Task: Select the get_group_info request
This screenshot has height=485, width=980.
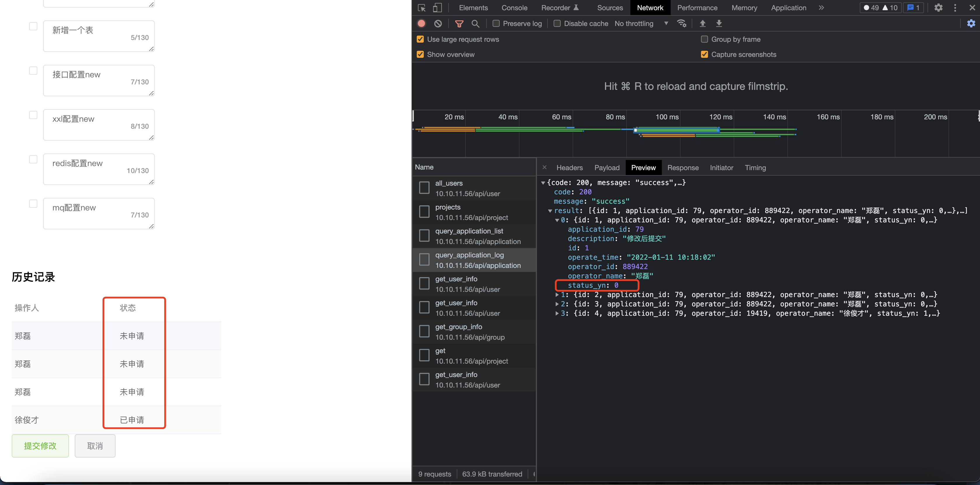Action: coord(474,332)
